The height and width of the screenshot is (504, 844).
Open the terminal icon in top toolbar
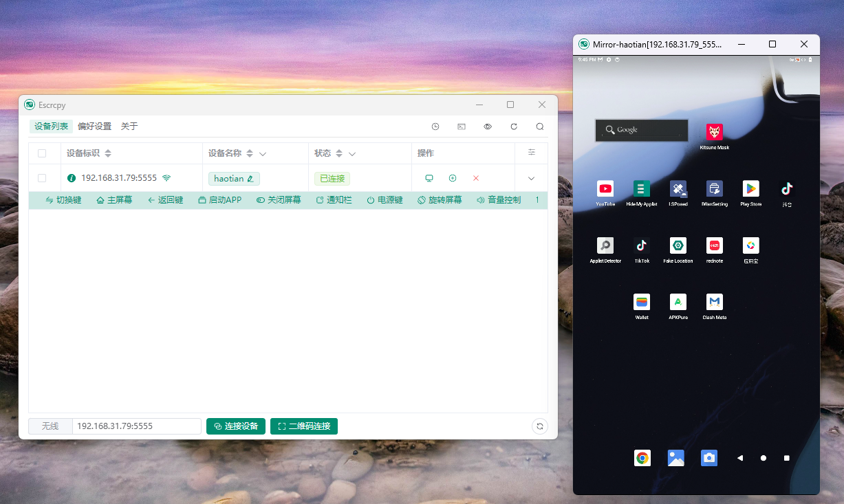[x=462, y=127]
